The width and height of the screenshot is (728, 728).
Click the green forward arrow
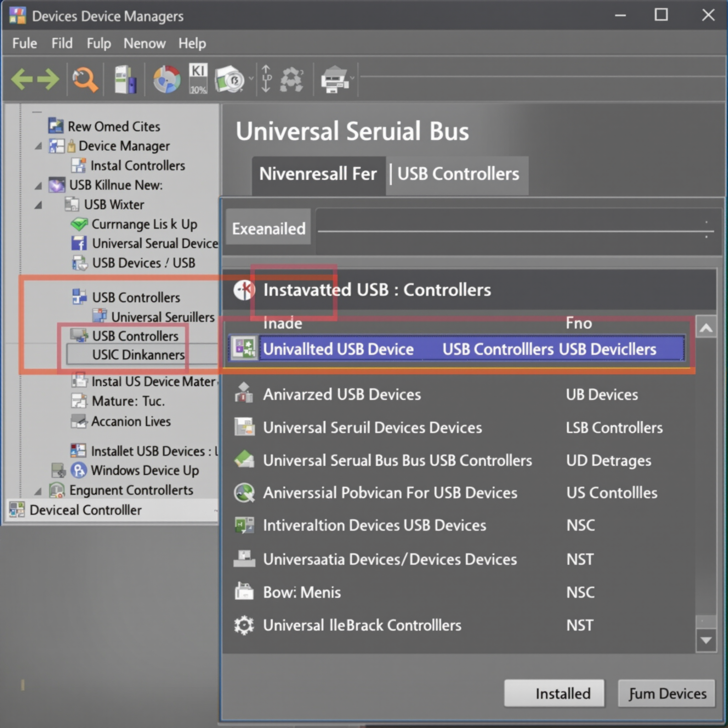pos(48,79)
